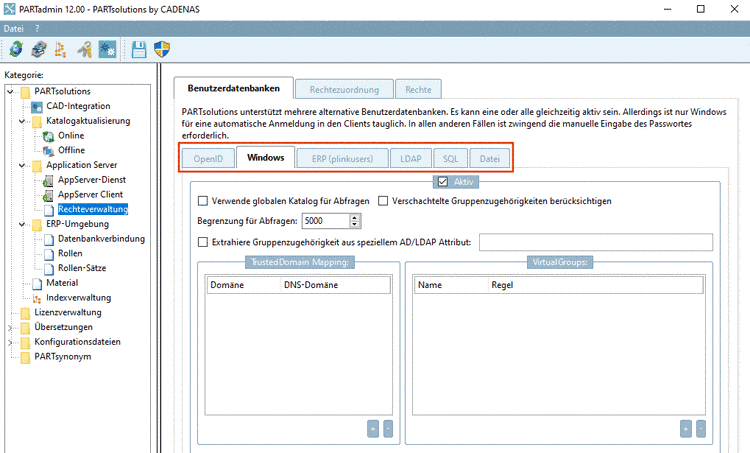Decrease Begrenzung für Abfragen with down arrow
Screen dimensions: 750x453
(354, 224)
